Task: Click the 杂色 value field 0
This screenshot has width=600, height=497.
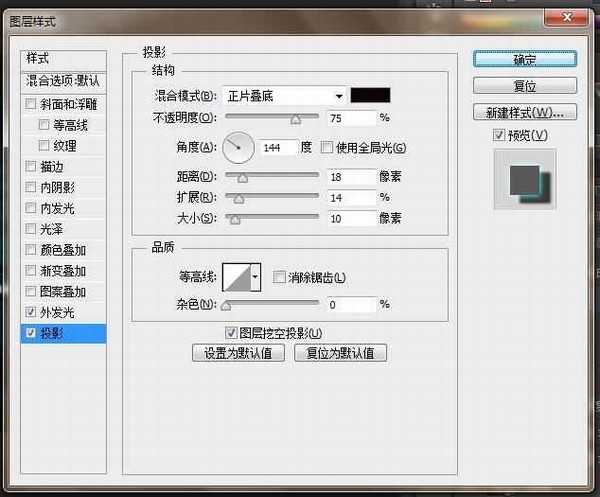Action: click(x=352, y=305)
